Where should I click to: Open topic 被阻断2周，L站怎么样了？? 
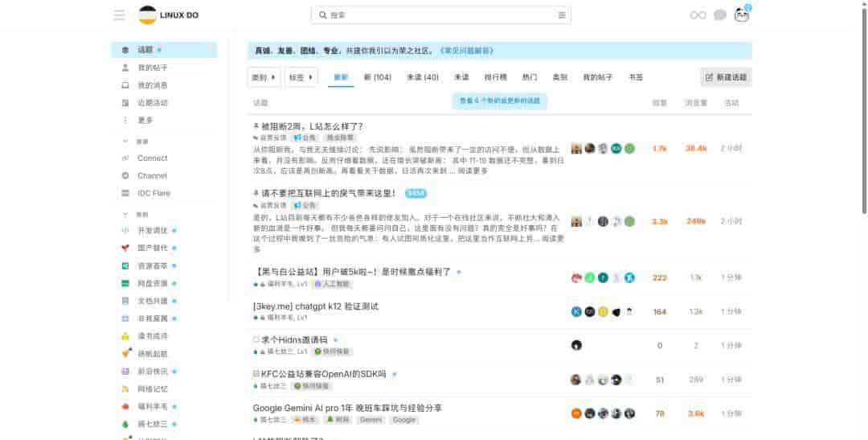tap(312, 126)
